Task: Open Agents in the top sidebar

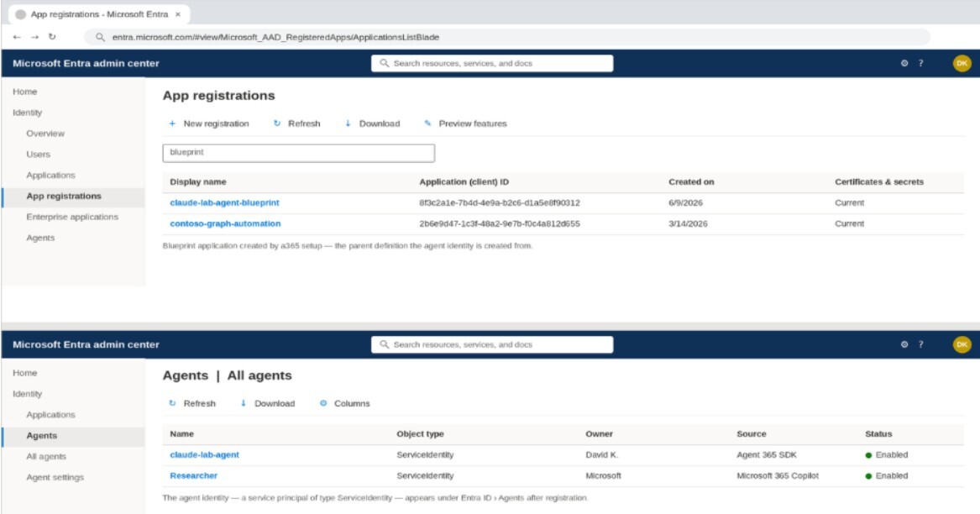Action: (x=40, y=238)
